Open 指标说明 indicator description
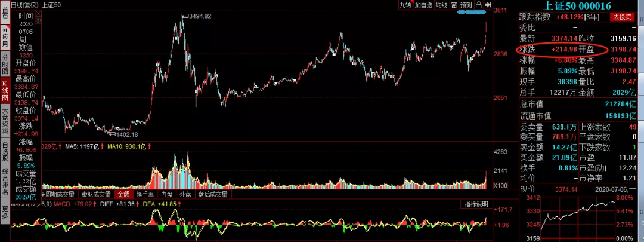 pos(476,204)
